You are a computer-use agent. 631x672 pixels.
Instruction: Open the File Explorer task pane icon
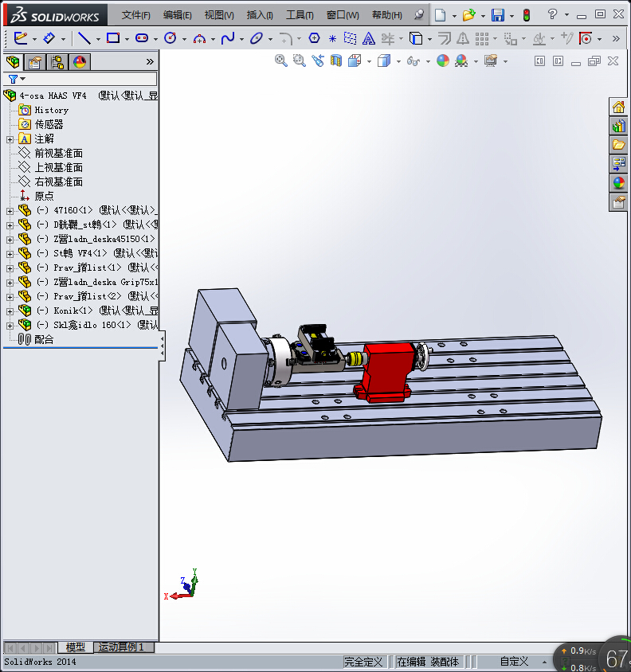(618, 145)
